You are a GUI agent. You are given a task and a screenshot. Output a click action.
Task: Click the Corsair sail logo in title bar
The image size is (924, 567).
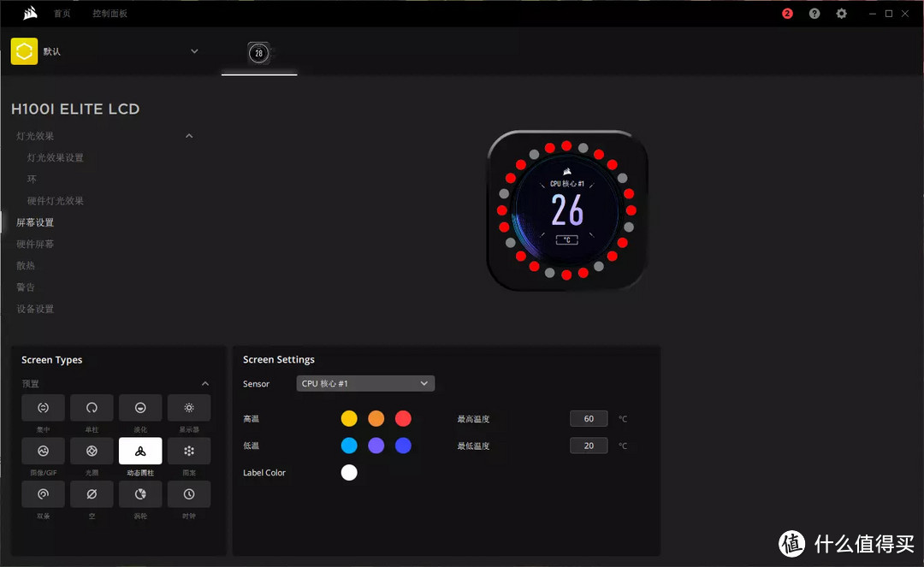point(30,13)
